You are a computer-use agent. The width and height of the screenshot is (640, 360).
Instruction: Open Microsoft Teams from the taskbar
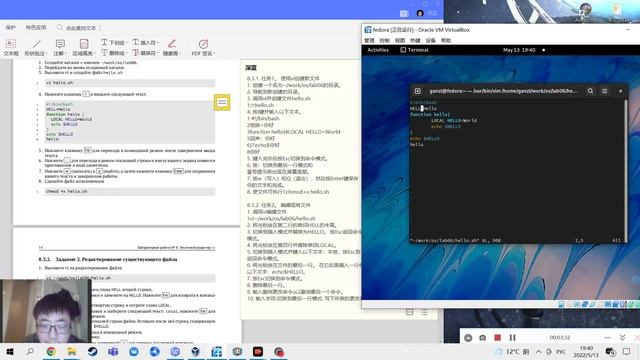[113, 351]
